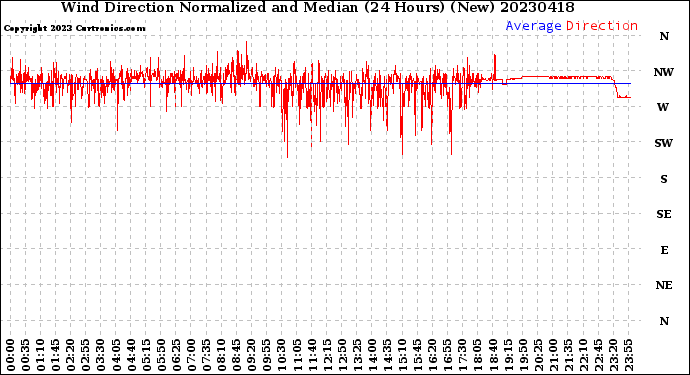Click the 00:35 time label
This screenshot has height=375, width=690.
[26, 355]
